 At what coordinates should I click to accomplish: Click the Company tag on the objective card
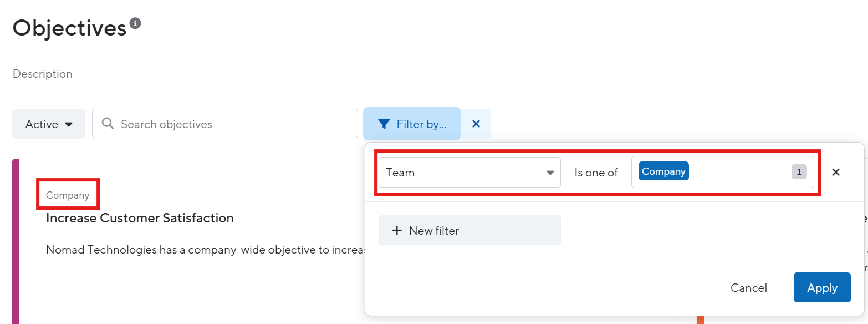[68, 194]
